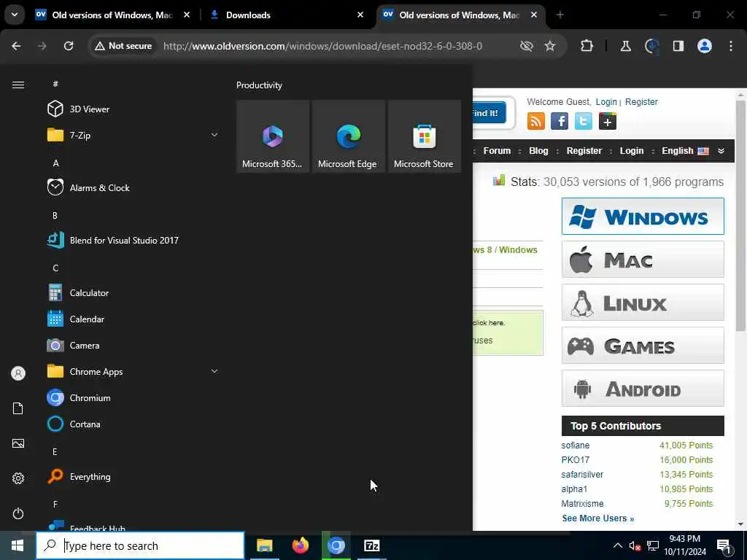This screenshot has height=560, width=747.
Task: Open File Explorer from the taskbar
Action: click(x=264, y=545)
